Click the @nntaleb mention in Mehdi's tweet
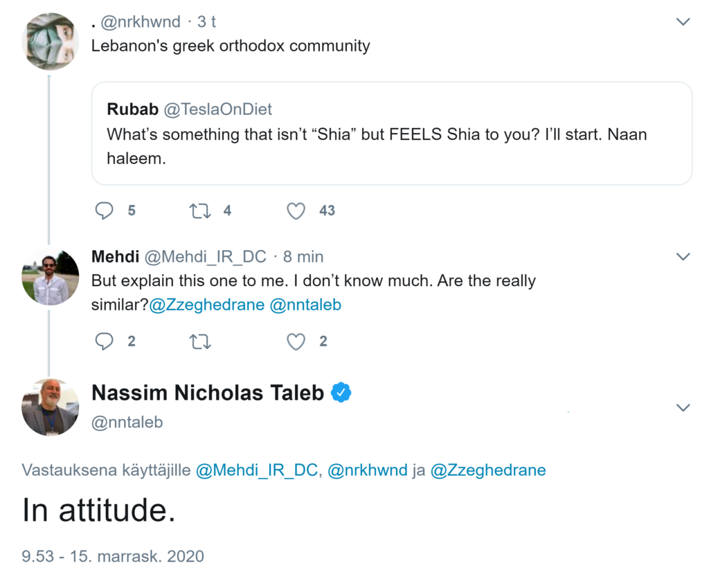The width and height of the screenshot is (709, 588). click(x=305, y=305)
